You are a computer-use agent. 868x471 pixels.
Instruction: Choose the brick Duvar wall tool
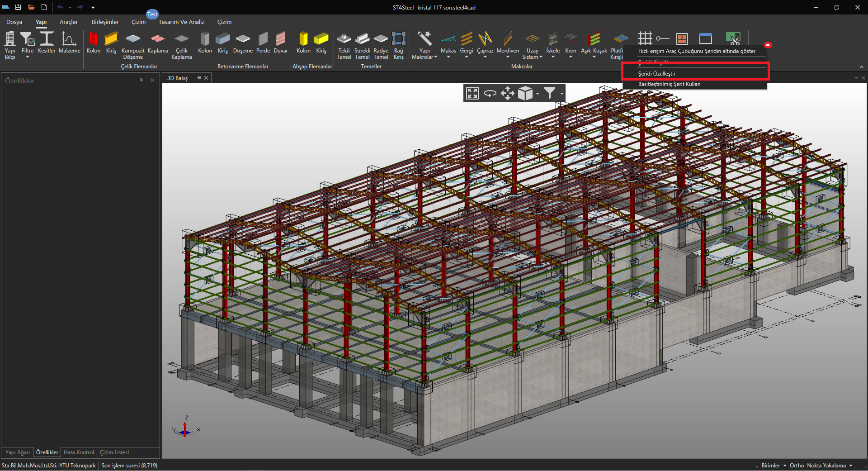(x=281, y=43)
